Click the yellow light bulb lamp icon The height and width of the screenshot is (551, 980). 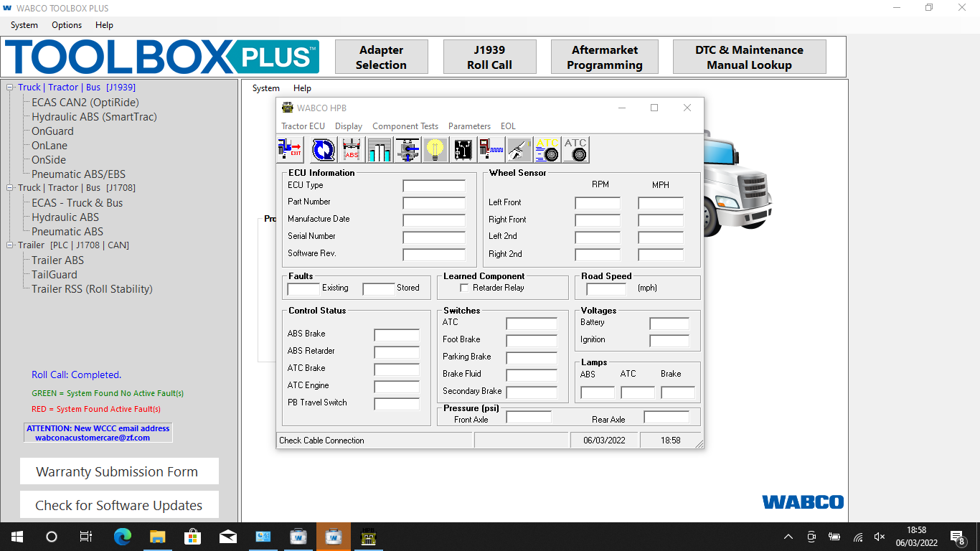[435, 150]
